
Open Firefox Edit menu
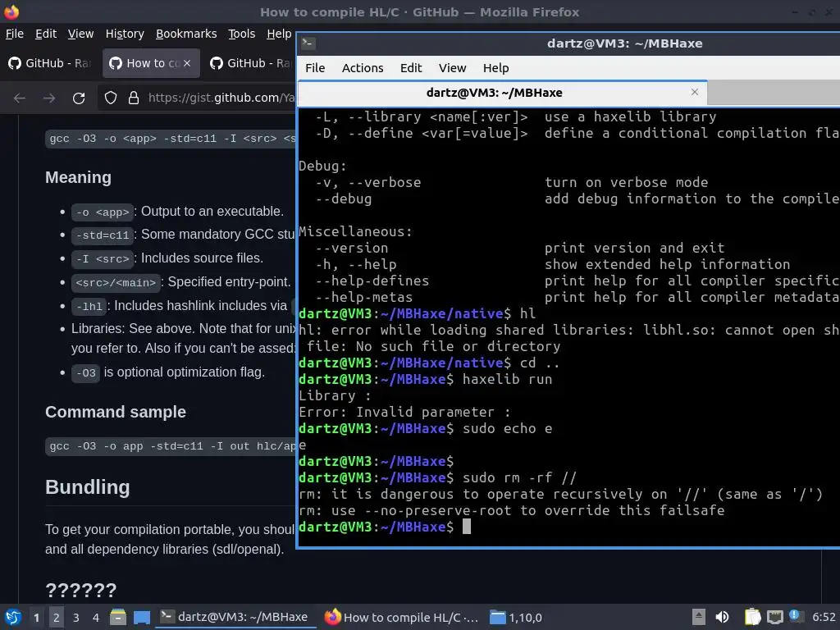click(x=46, y=34)
